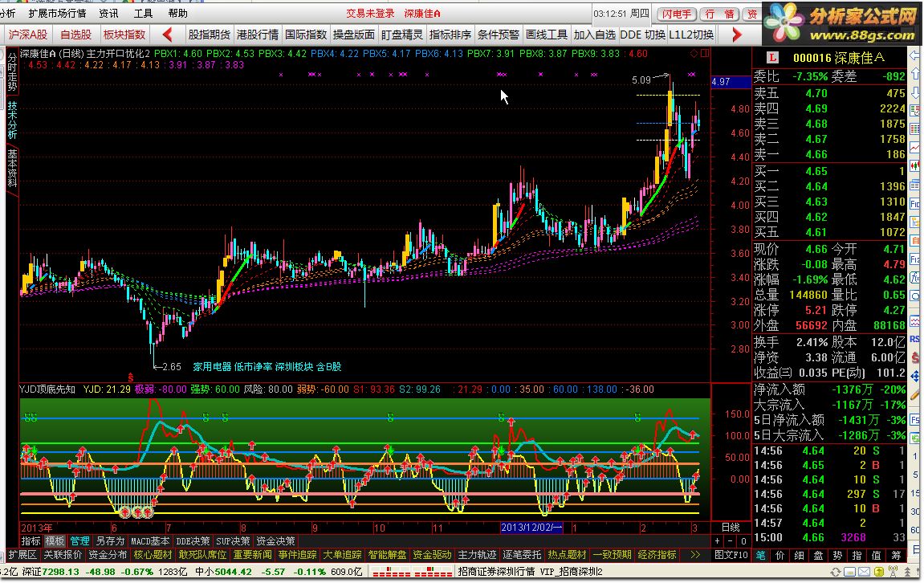This screenshot has width=924, height=583.
Task: Click 板块指数 toolbar button
Action: coord(124,35)
